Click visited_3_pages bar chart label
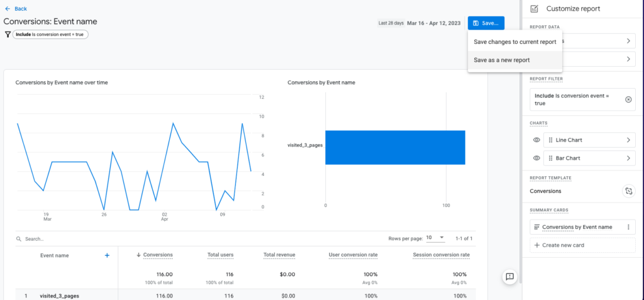Image resolution: width=644 pixels, height=300 pixels. click(x=305, y=145)
